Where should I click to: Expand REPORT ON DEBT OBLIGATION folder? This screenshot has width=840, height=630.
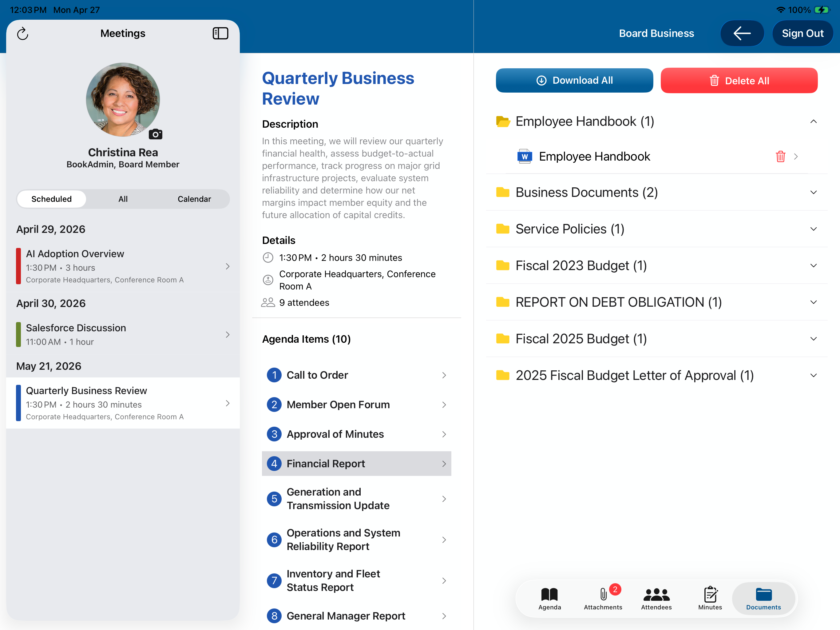point(814,302)
